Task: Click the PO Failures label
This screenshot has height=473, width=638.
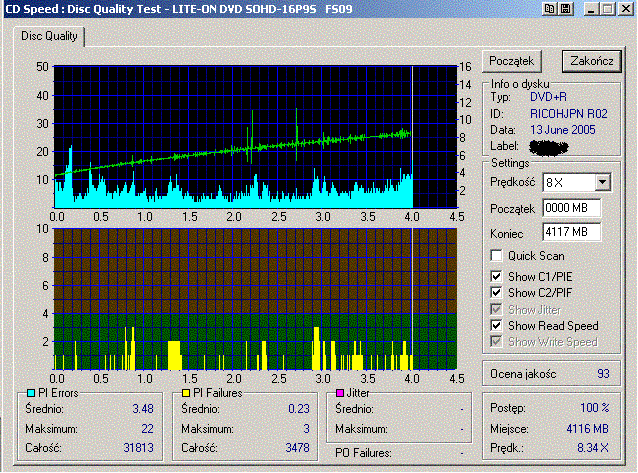Action: coord(363,453)
